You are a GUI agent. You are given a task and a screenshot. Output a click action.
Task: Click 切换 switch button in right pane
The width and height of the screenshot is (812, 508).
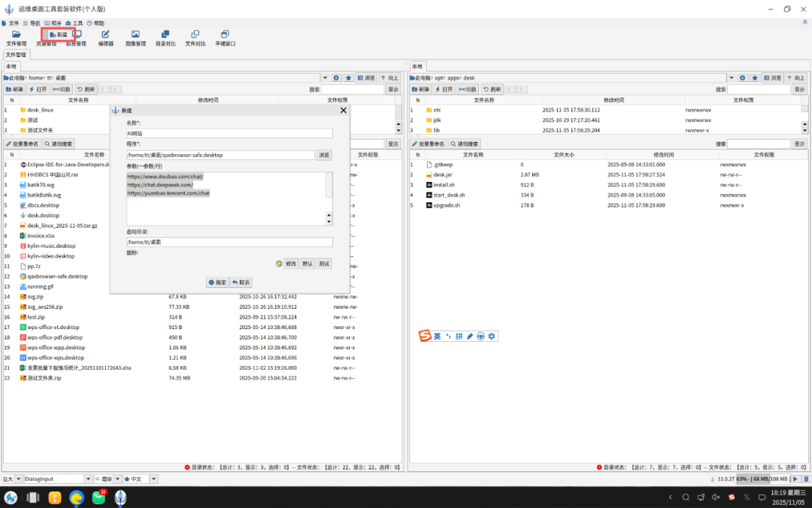click(468, 89)
